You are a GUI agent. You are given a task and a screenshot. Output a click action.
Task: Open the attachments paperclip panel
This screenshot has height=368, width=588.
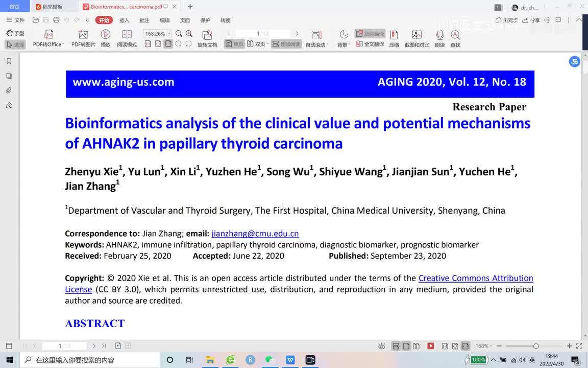(9, 90)
